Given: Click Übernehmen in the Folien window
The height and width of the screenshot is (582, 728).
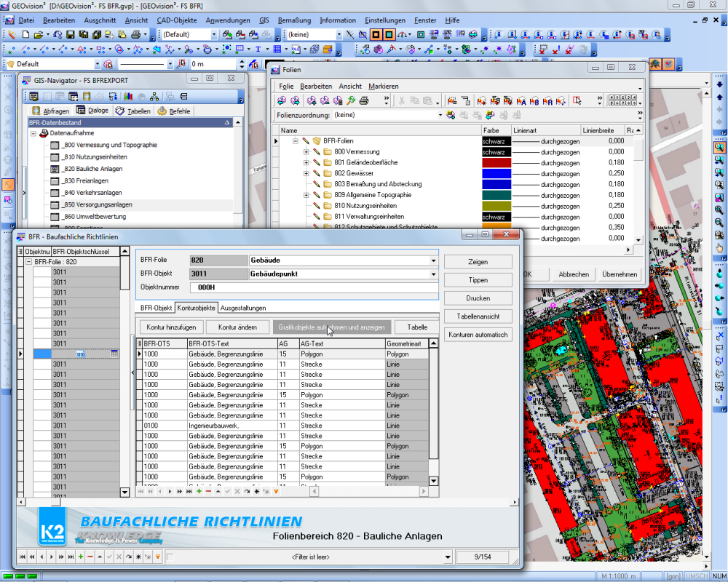Looking at the screenshot, I should (x=620, y=274).
